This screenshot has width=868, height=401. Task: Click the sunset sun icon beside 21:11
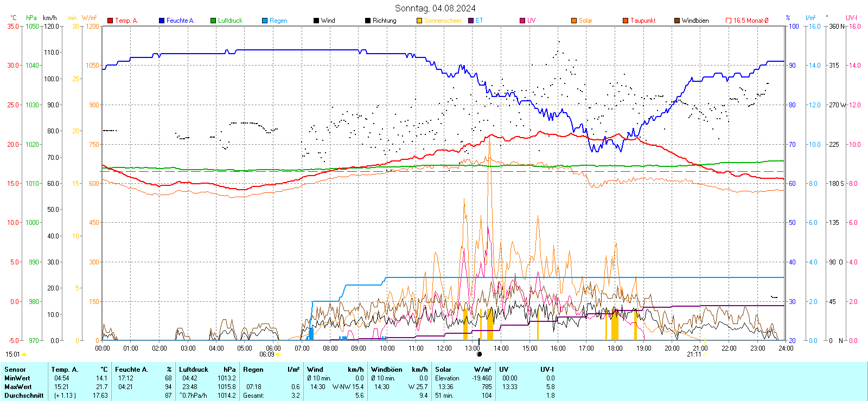click(x=705, y=354)
